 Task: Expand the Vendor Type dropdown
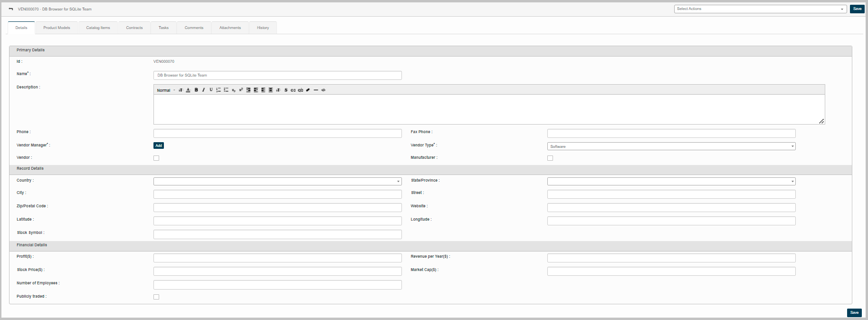point(671,146)
